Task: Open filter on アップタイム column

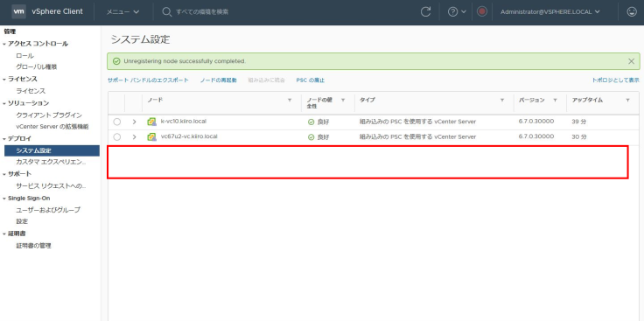Action: 627,101
